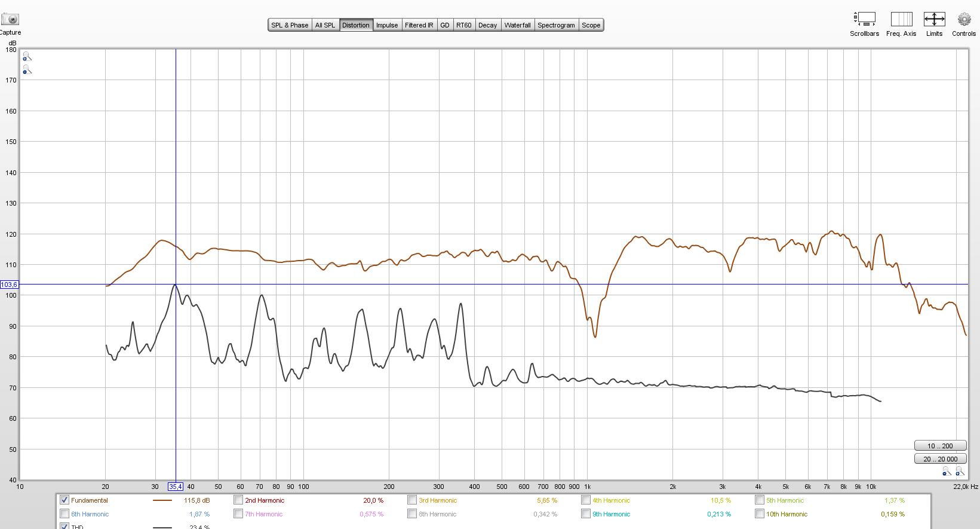Set range with 20 .. 20 000 button
Image resolution: width=980 pixels, height=529 pixels.
[x=940, y=459]
